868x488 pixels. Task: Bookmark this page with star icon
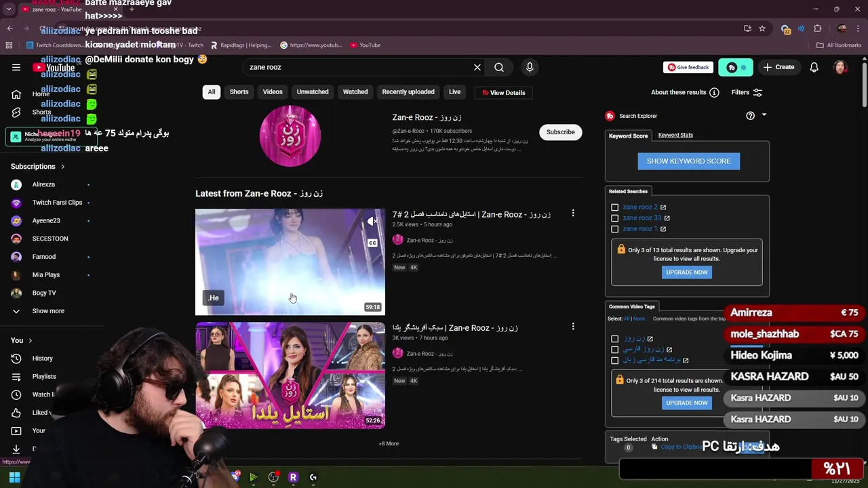(762, 28)
